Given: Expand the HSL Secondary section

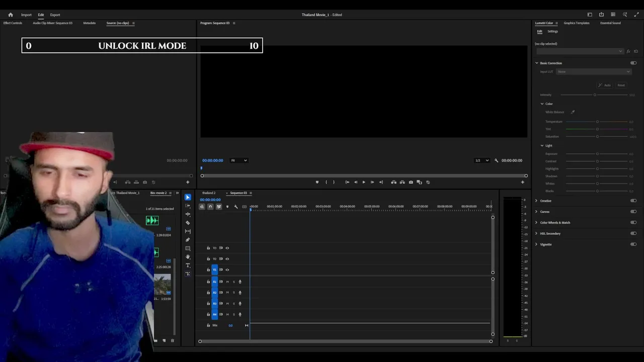Looking at the screenshot, I should [537, 234].
